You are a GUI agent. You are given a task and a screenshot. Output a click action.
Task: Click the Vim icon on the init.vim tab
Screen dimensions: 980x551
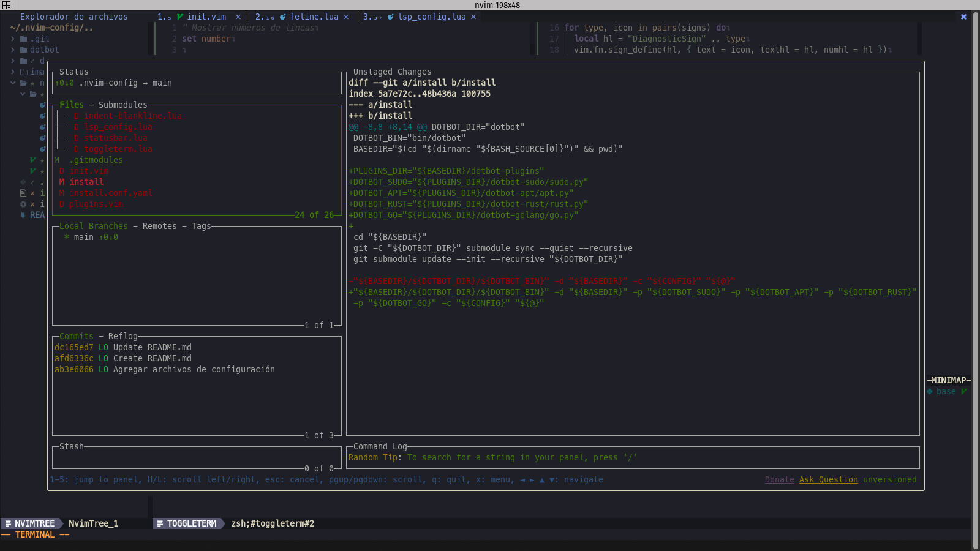pos(180,17)
